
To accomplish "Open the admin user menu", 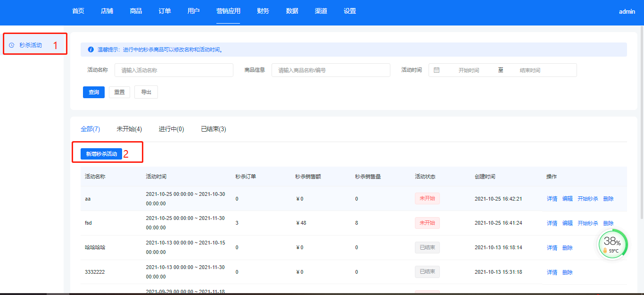I will click(627, 12).
